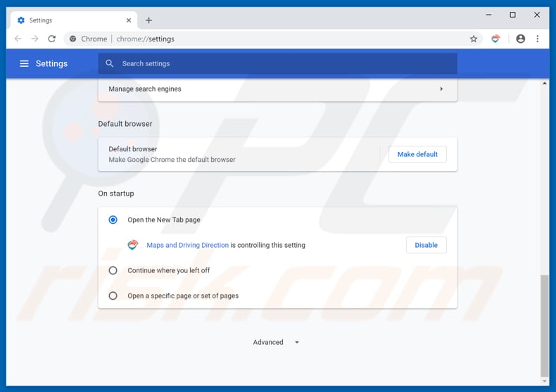
Task: Select Open a specific page or set of pages
Action: (x=113, y=296)
